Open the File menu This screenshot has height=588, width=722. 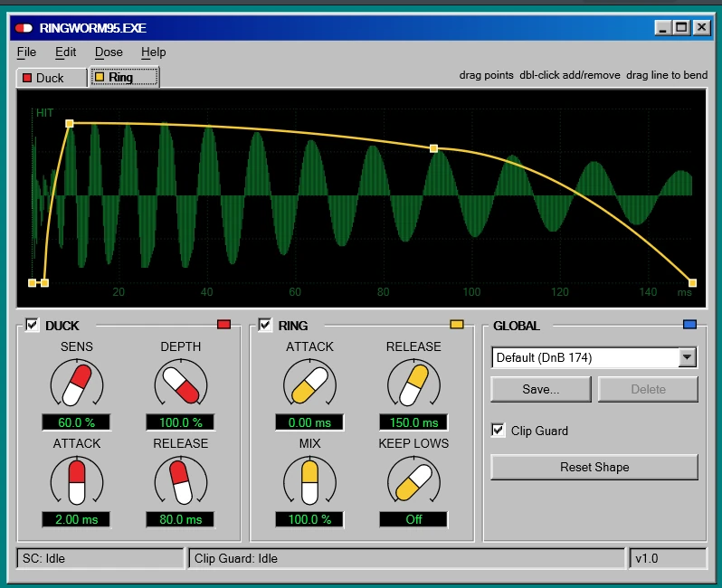pyautogui.click(x=26, y=52)
